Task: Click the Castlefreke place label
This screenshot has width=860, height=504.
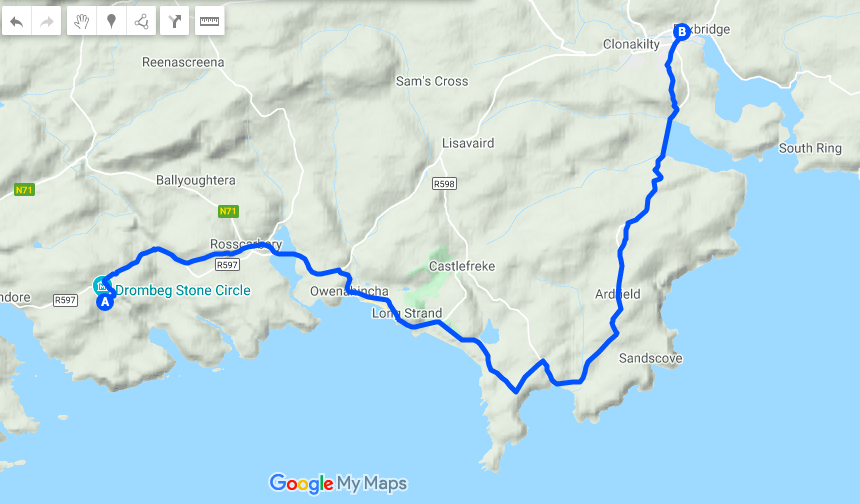Action: (462, 267)
